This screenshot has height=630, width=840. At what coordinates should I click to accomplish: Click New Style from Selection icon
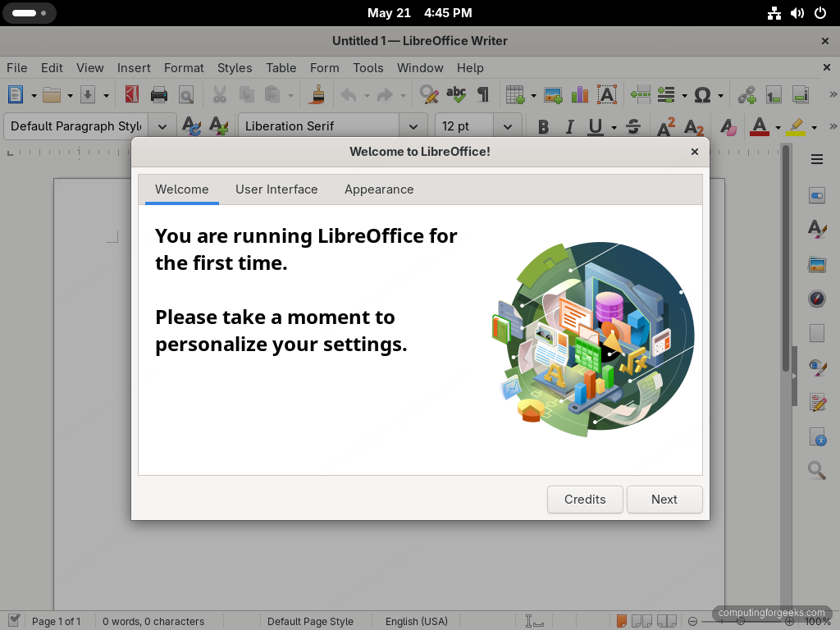(218, 126)
